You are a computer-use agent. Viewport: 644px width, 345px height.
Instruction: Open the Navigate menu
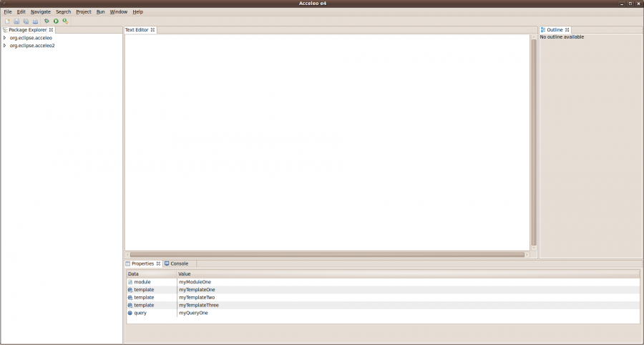[x=41, y=12]
